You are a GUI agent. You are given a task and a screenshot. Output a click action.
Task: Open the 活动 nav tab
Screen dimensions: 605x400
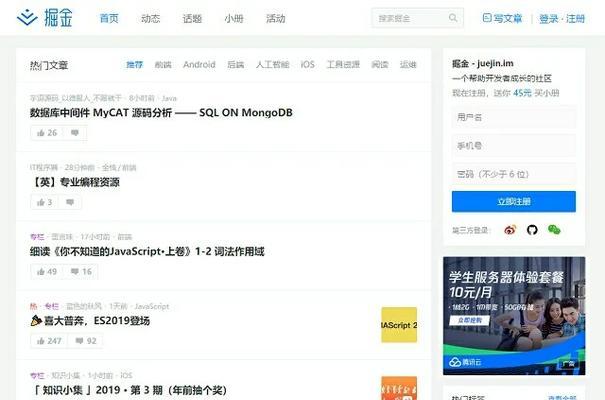(x=275, y=18)
